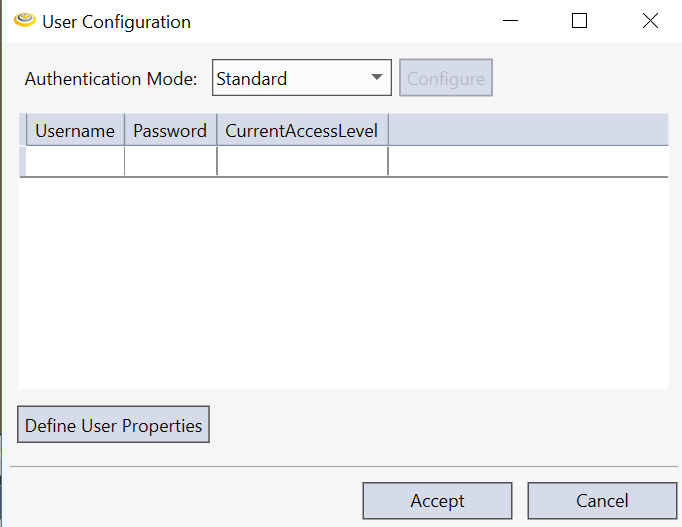The image size is (682, 527).
Task: Click the User Configuration title text
Action: (116, 21)
